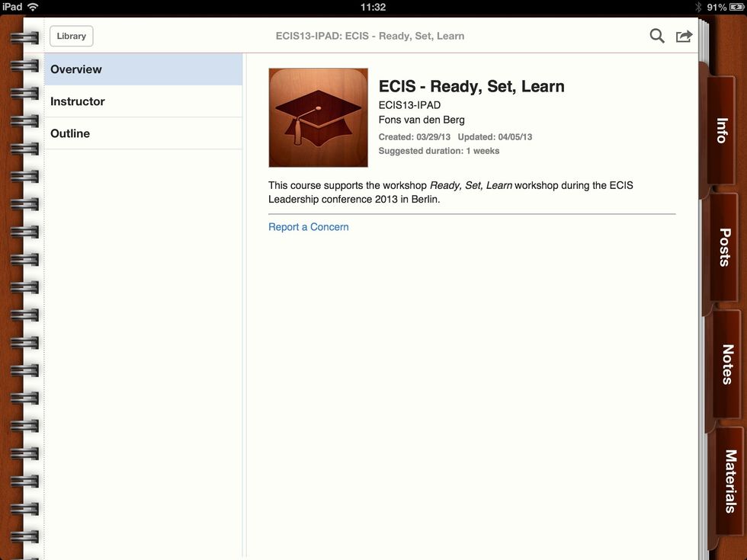
Task: Open the Notes tab
Action: [727, 363]
